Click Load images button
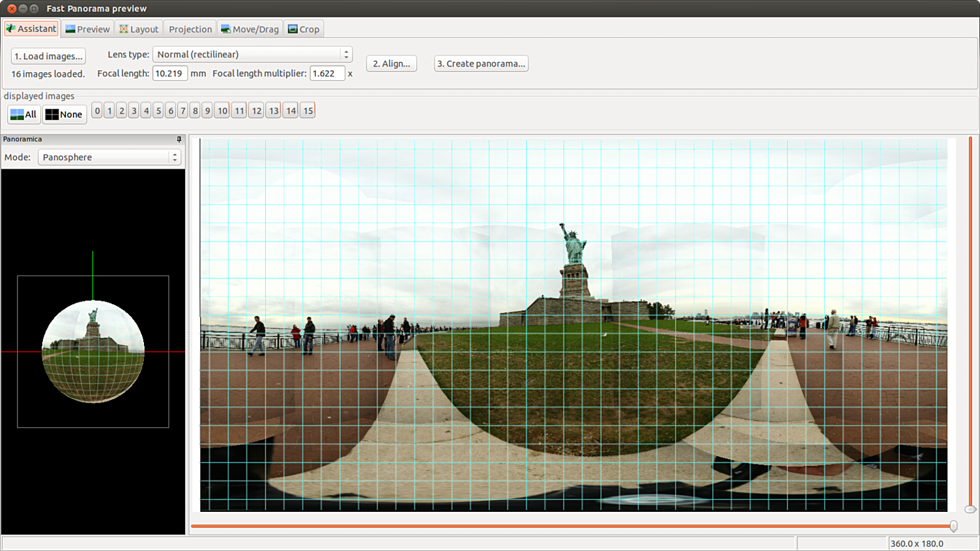 48,57
